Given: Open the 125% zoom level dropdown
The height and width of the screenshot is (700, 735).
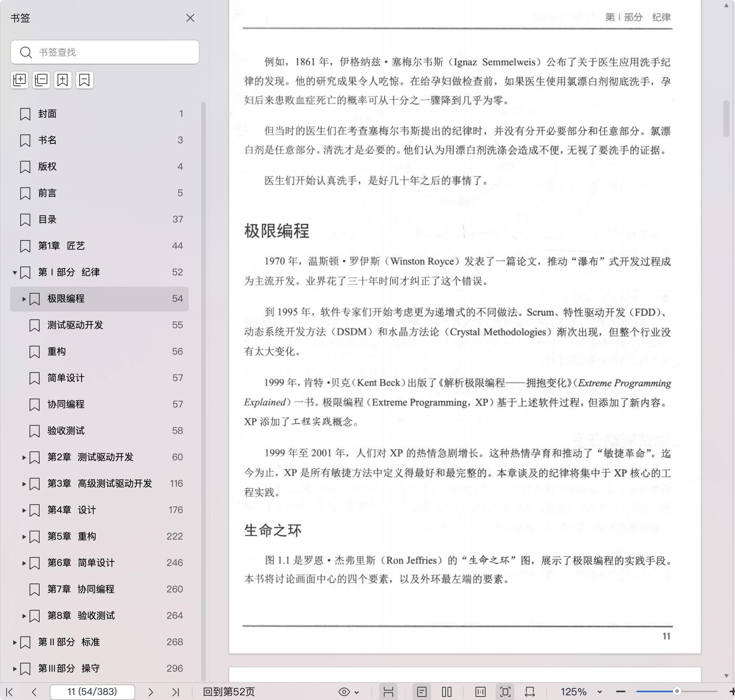Looking at the screenshot, I should (599, 692).
